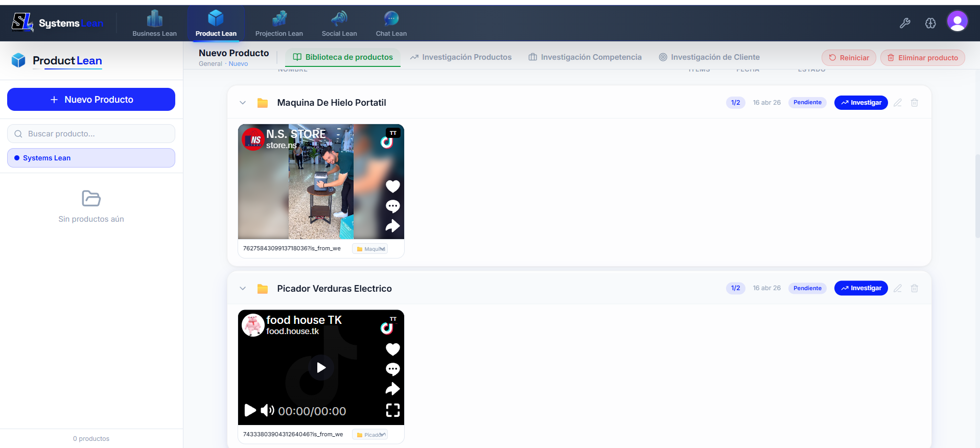Open the Chat Lean module

point(391,23)
